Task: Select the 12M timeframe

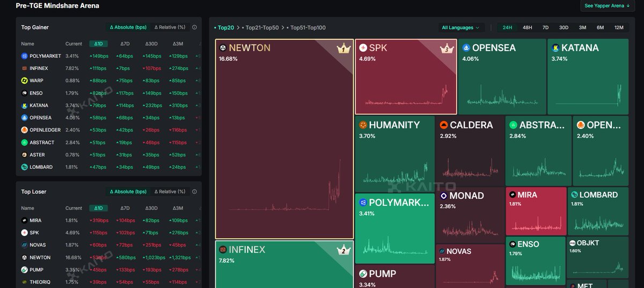Action: tap(619, 27)
